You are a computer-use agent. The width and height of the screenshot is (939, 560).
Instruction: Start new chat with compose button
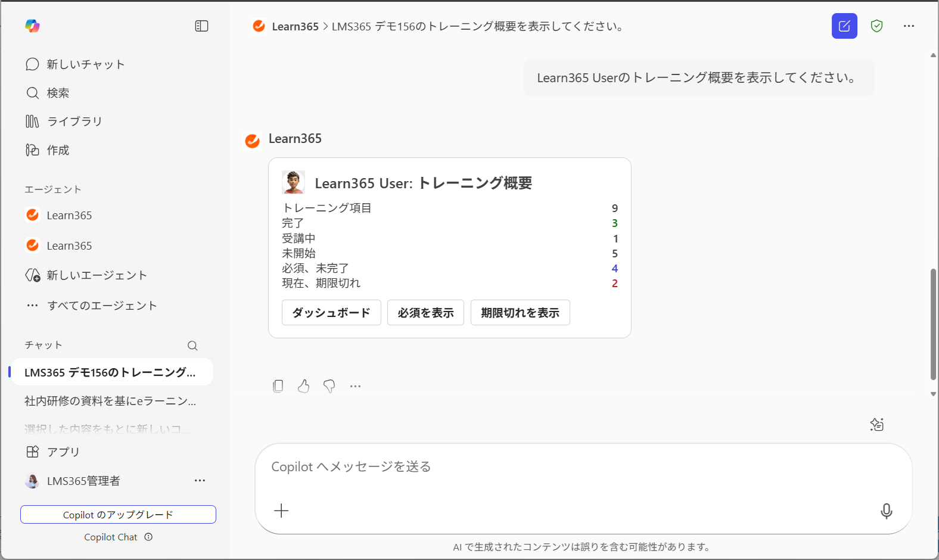[x=844, y=26]
